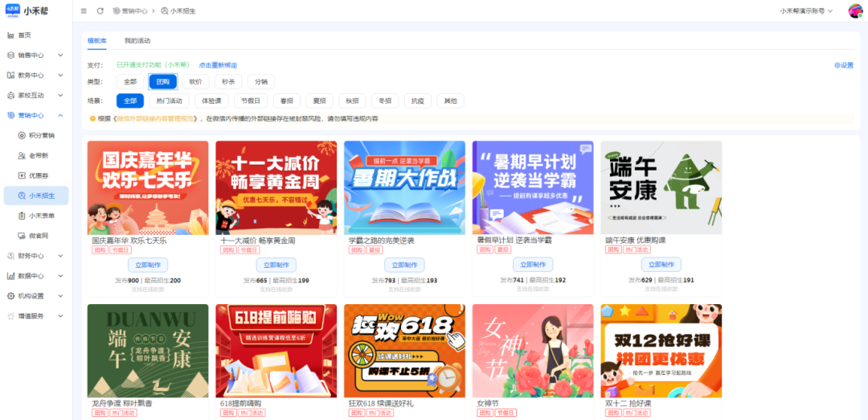Image resolution: width=868 pixels, height=420 pixels.
Task: Open 女神节 template thumbnail
Action: tap(533, 351)
